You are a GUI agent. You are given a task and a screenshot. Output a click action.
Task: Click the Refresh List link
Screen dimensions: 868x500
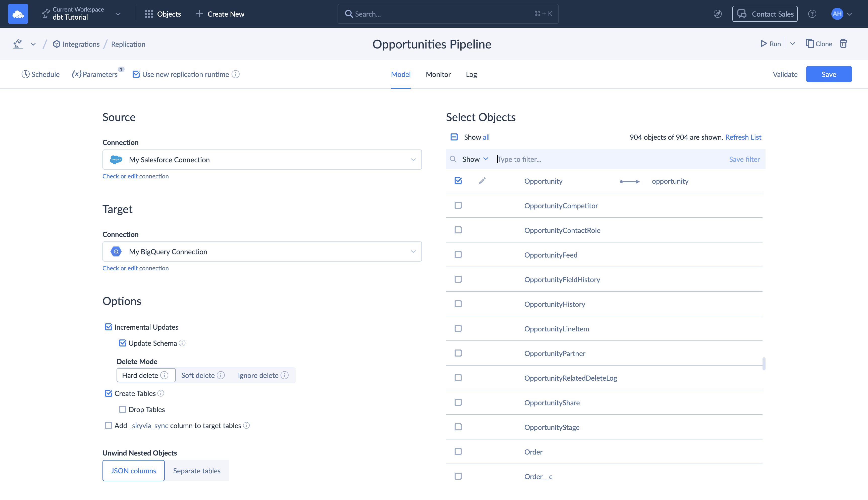click(743, 137)
